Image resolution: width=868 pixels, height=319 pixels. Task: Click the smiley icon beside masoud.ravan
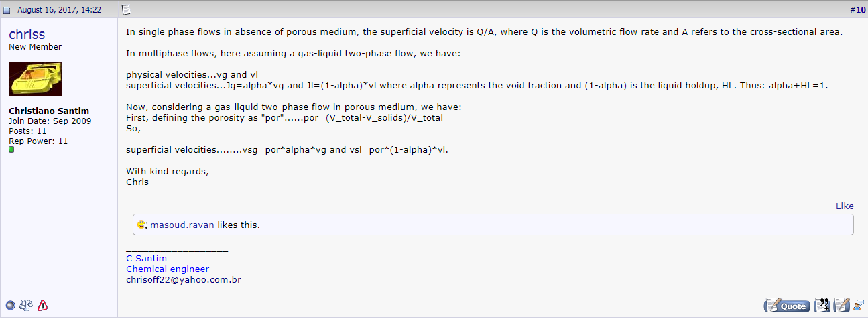click(x=141, y=225)
